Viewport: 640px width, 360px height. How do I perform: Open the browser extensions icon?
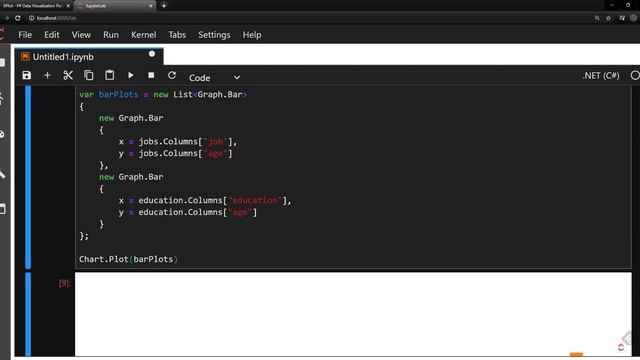click(x=622, y=18)
